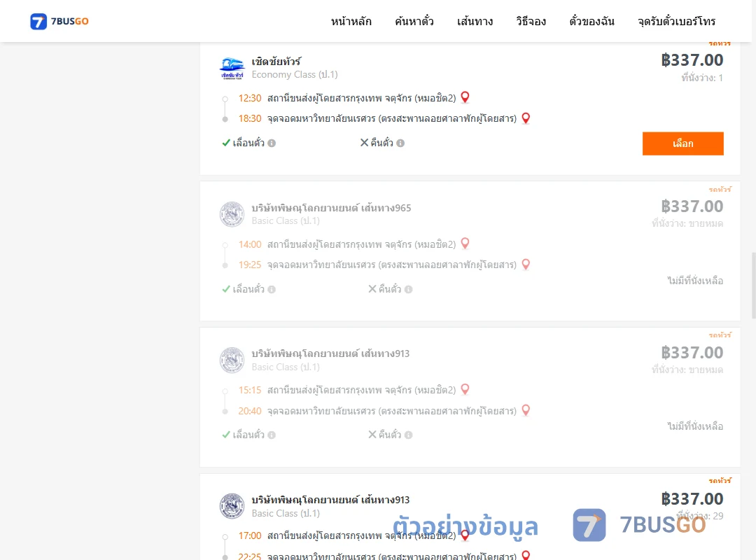
Task: Click map pin for 15:15 departure station
Action: 465,389
